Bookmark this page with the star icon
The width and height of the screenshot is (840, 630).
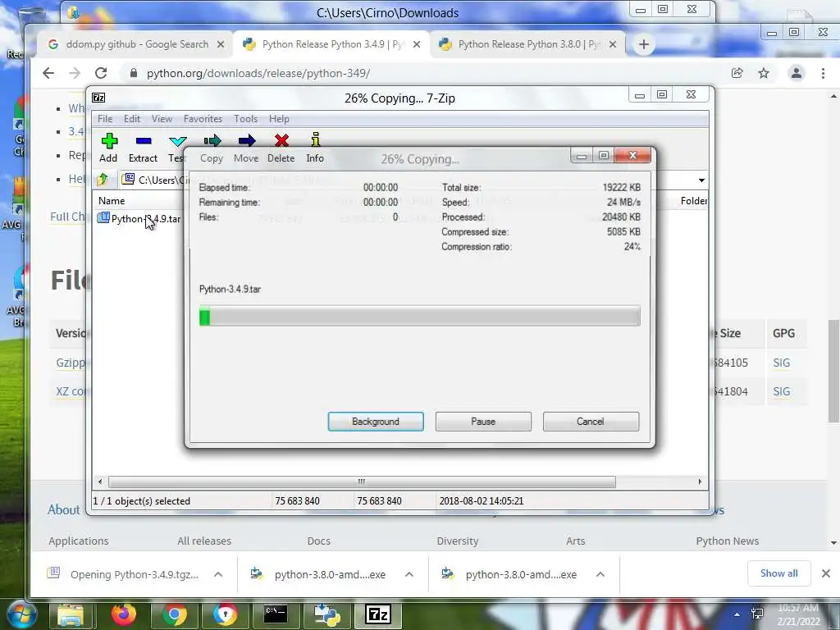(x=764, y=73)
